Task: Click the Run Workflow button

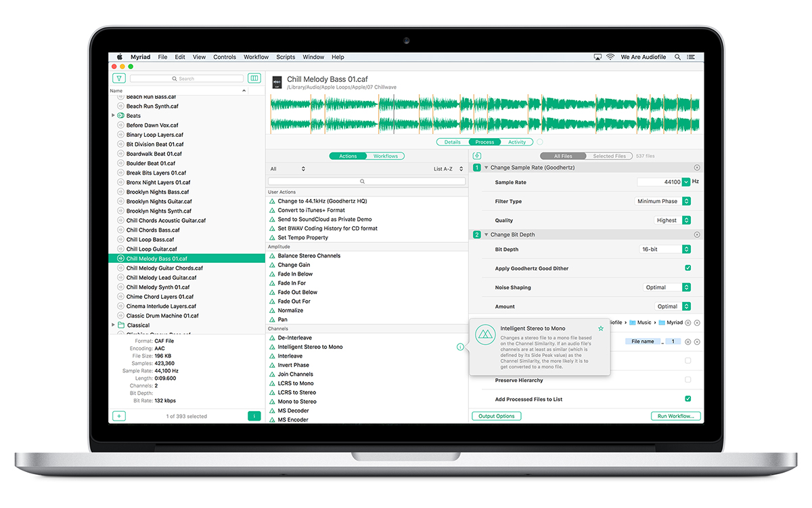Action: pos(675,416)
